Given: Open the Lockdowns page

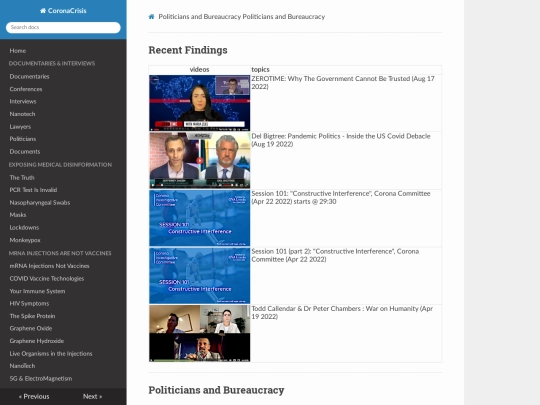Looking at the screenshot, I should 24,228.
